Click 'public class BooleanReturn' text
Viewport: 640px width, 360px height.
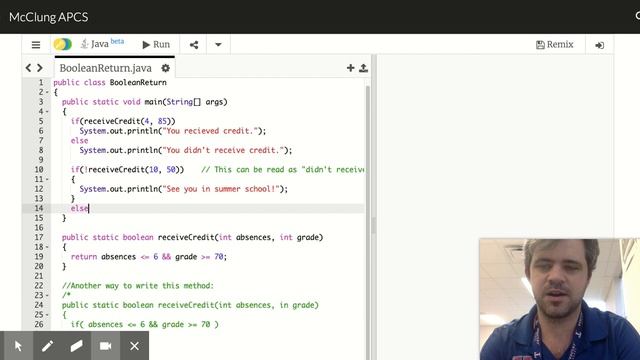[x=110, y=82]
